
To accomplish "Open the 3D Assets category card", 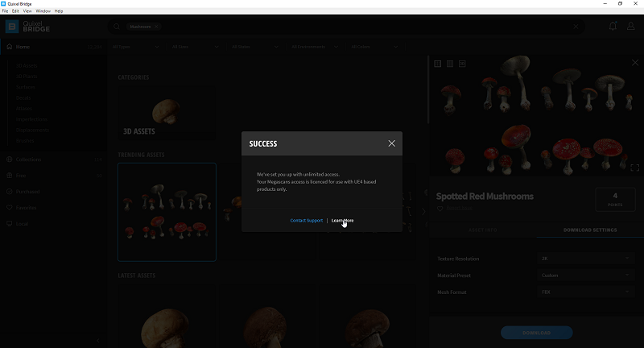I will [x=167, y=113].
